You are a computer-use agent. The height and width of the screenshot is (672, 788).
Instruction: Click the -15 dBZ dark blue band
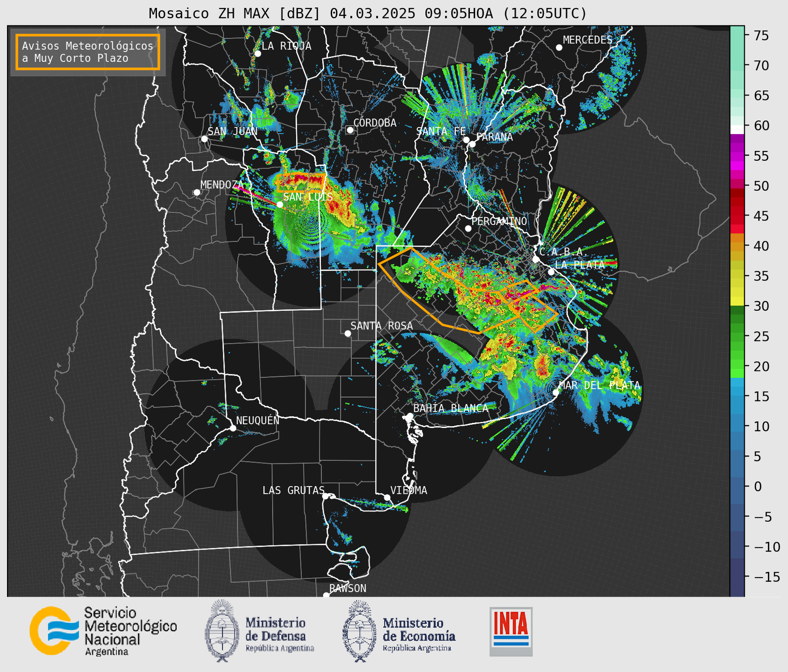(737, 577)
